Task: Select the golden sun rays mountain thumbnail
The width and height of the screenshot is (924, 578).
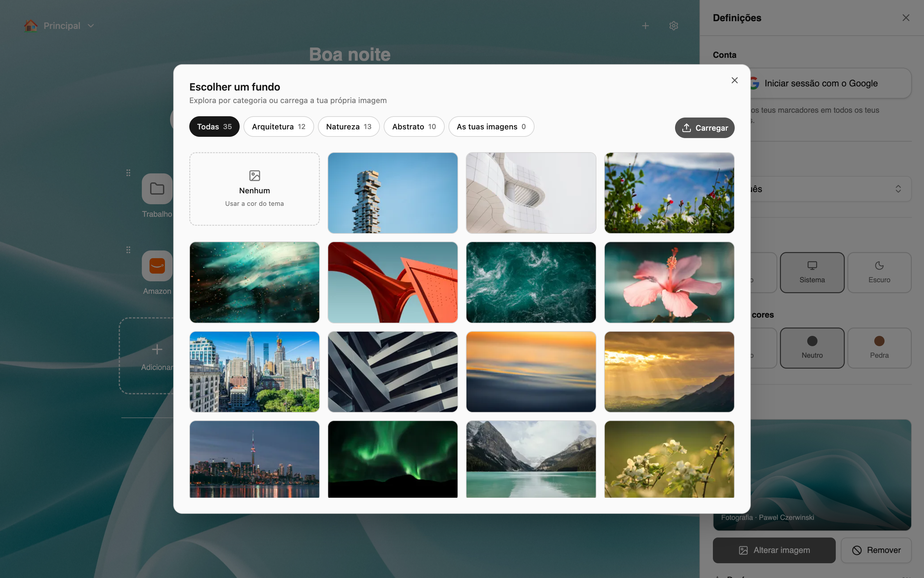Action: (x=669, y=372)
